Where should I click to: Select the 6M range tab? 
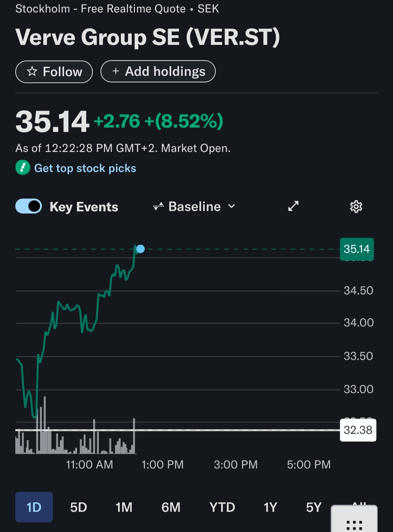tap(171, 507)
